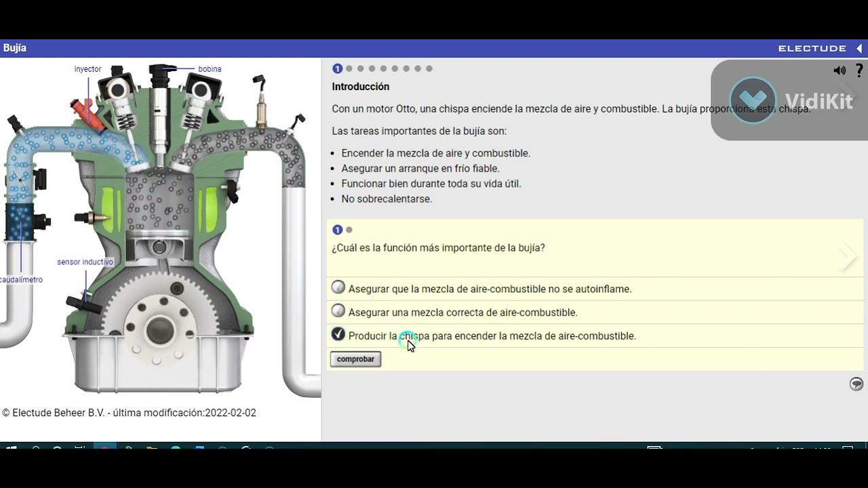
Task: Click the ELECTUDE logo in header
Action: pyautogui.click(x=812, y=48)
